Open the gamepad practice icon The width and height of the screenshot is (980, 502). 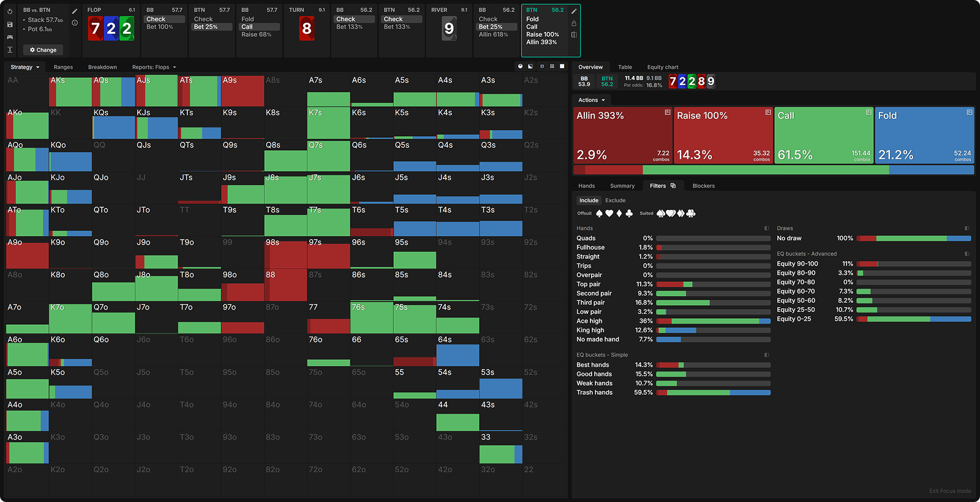10,37
